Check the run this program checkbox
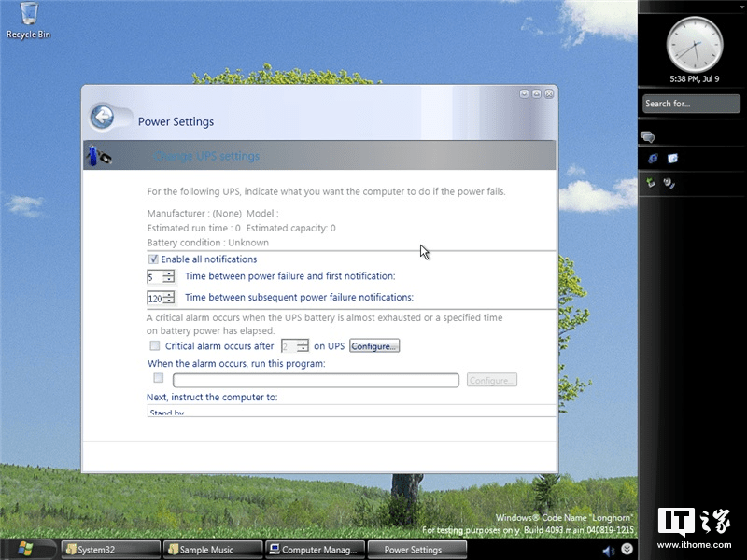The height and width of the screenshot is (560, 747). coord(158,378)
